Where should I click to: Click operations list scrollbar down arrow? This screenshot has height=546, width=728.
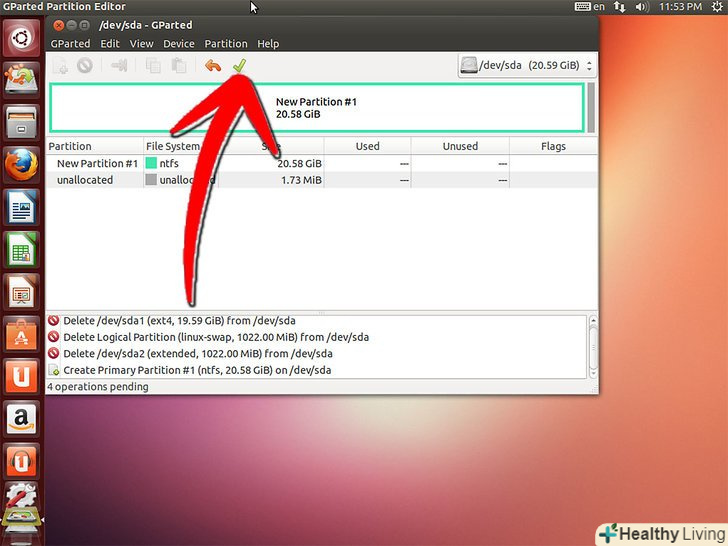point(593,373)
